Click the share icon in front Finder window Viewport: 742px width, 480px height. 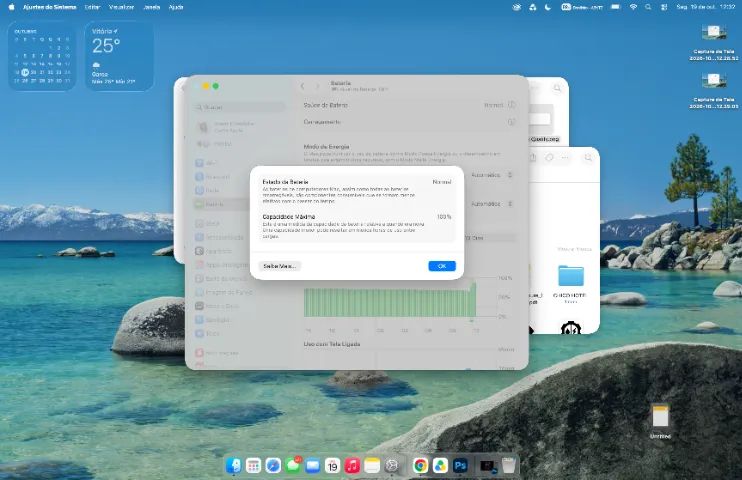tap(532, 158)
